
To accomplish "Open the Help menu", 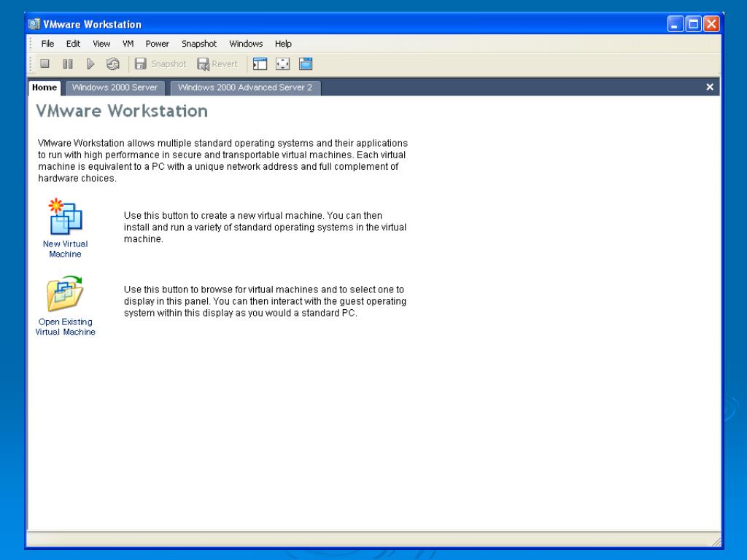I will (x=283, y=44).
